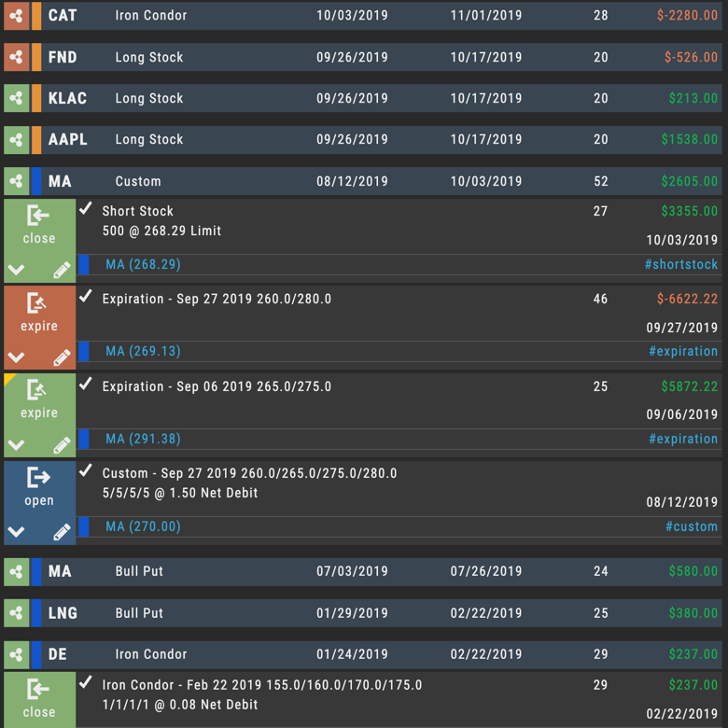The image size is (728, 728).
Task: Toggle checkmark for Custom Sep 27 transaction
Action: coord(86,470)
